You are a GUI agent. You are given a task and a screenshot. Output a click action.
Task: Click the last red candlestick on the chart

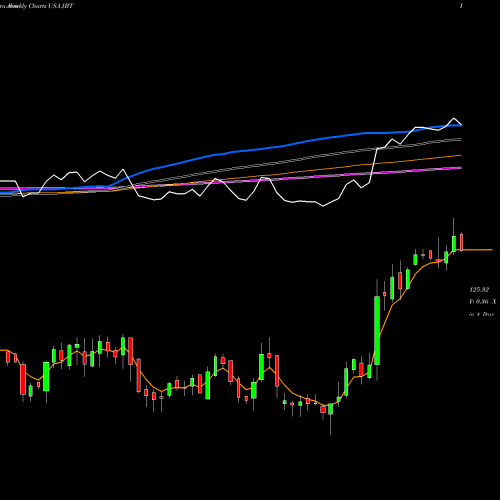(462, 242)
